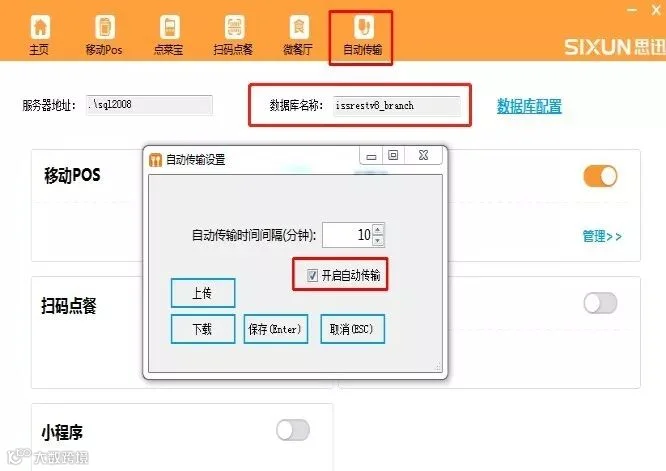Minimize the main SIXUN window
Viewport: 666px width, 471px height.
[632, 10]
